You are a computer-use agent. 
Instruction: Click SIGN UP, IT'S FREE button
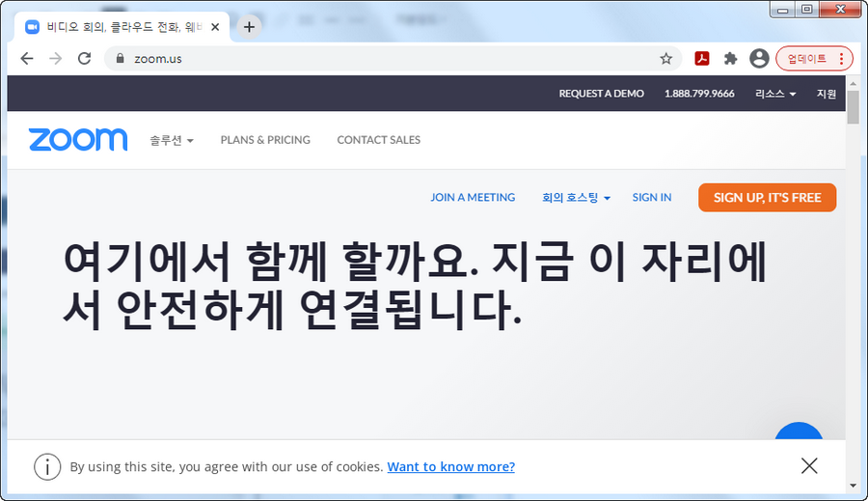click(768, 197)
